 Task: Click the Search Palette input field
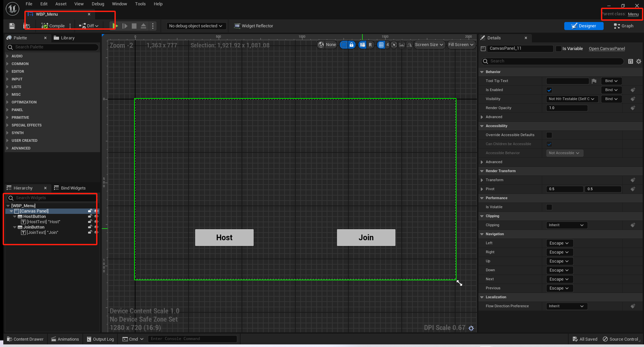[x=53, y=47]
